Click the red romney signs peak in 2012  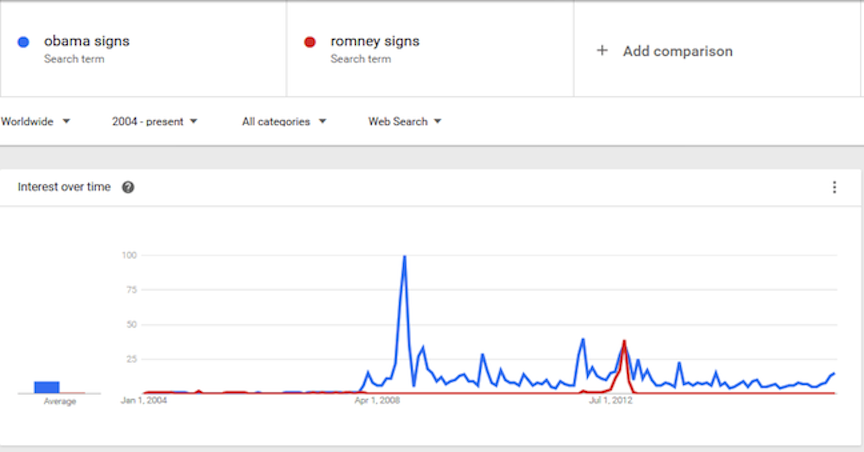624,342
